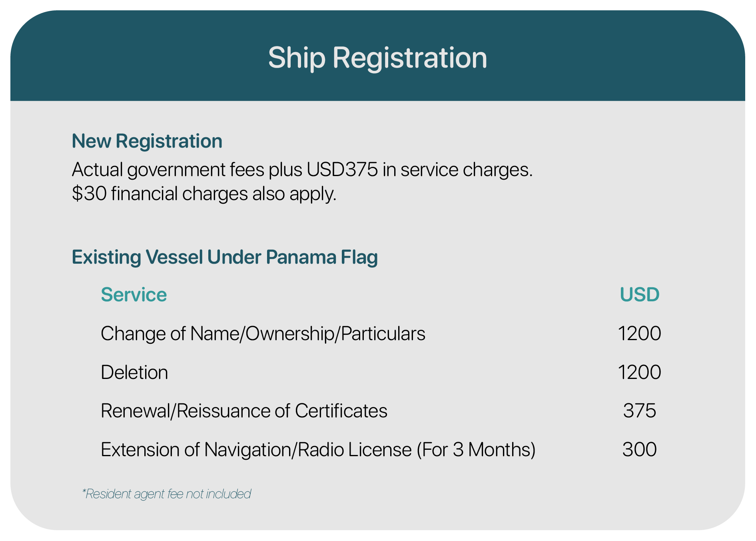
Task: Select the New Registration heading
Action: pyautogui.click(x=147, y=141)
